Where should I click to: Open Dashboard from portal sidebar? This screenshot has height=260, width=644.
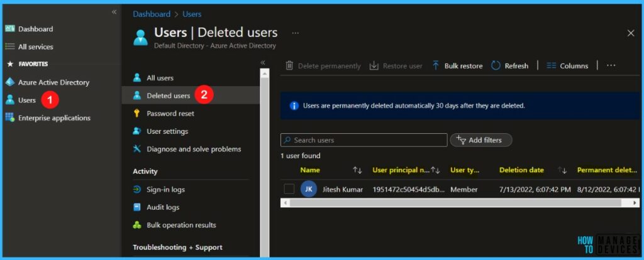(x=35, y=29)
